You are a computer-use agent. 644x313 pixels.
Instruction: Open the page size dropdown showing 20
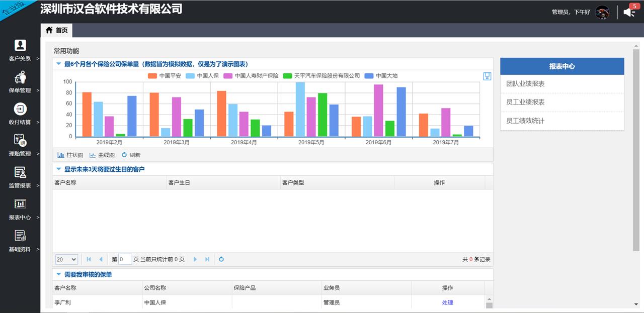pyautogui.click(x=66, y=259)
